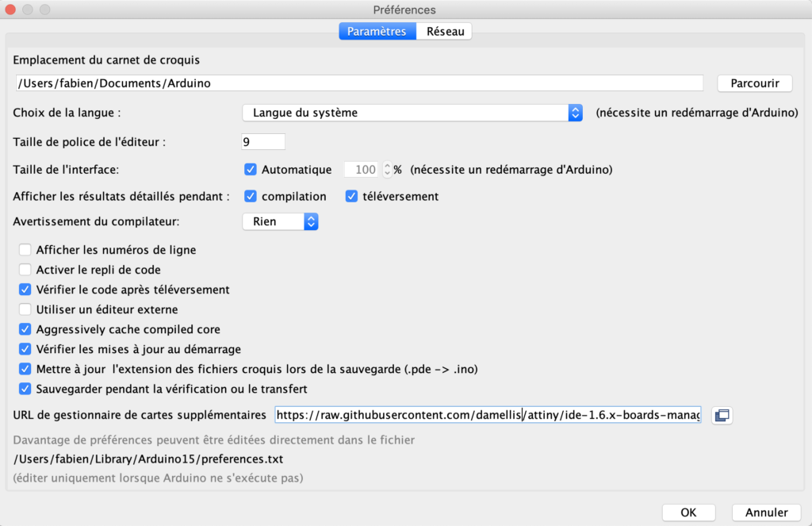The width and height of the screenshot is (812, 526).
Task: Select the Paramètres tab
Action: click(377, 32)
